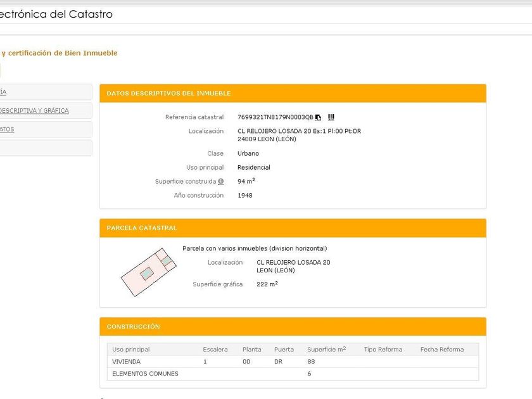Click the Fecha Reforma column header
This screenshot has height=399, width=532.
[x=442, y=350]
